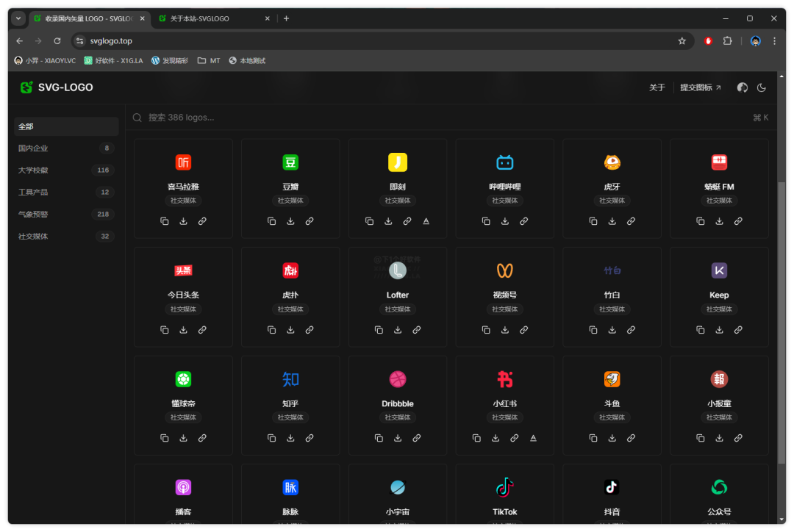Download the 豆瓣 logo
This screenshot has height=532, width=794.
(290, 221)
